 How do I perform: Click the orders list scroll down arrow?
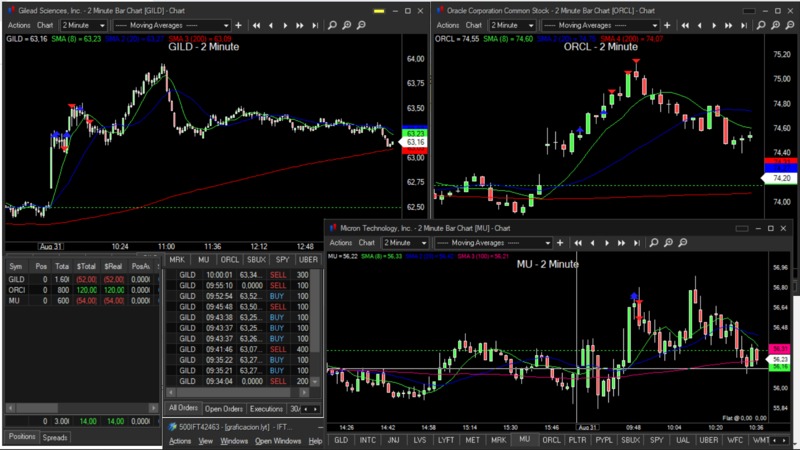pyautogui.click(x=316, y=382)
